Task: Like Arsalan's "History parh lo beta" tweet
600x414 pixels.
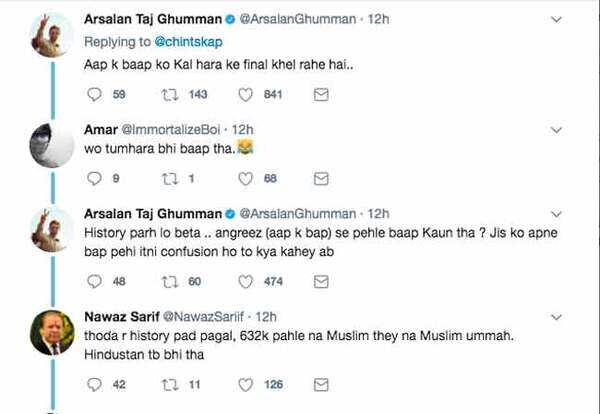Action: 245,281
